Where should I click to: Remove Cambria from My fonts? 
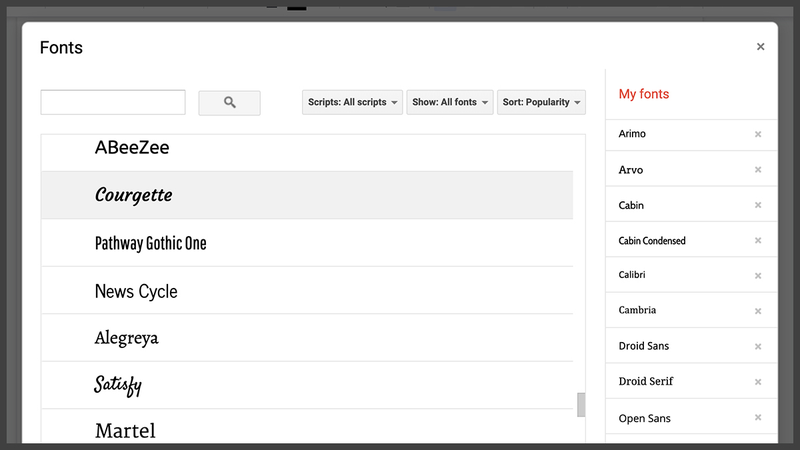758,311
